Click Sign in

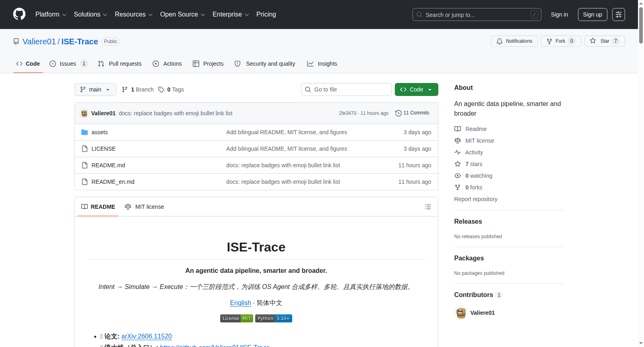tap(559, 15)
